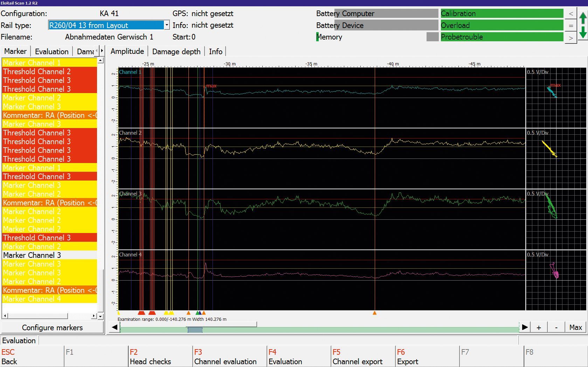Open the Rail type dropdown showing R260/04 13
The image size is (588, 367).
pyautogui.click(x=166, y=25)
